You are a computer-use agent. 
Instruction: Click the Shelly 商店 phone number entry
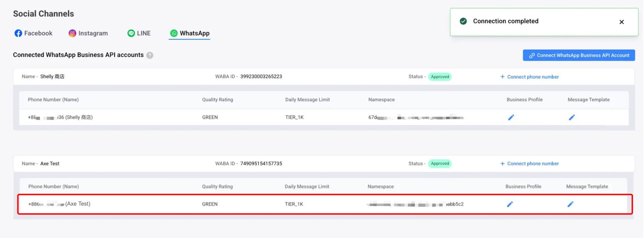coord(60,117)
